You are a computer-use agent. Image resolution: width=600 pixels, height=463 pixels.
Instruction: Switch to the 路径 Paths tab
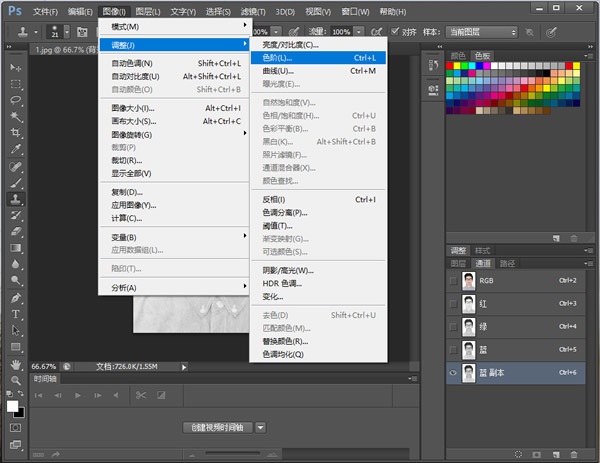pos(507,263)
